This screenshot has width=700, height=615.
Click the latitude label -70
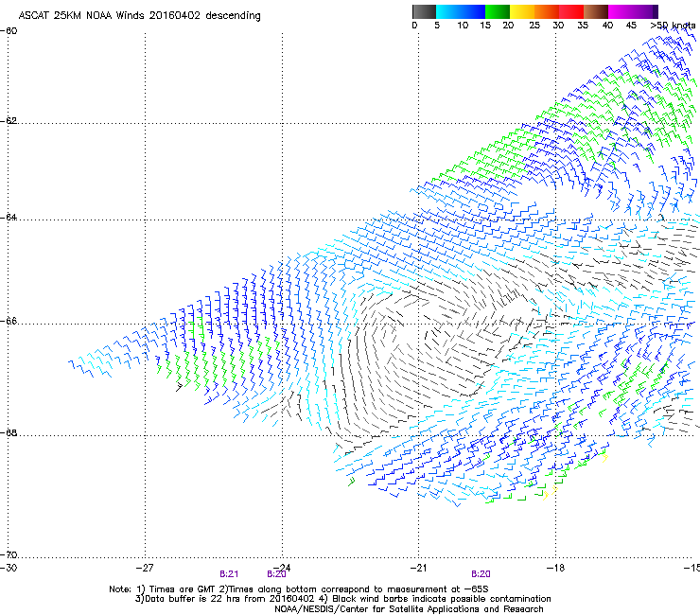[9, 555]
